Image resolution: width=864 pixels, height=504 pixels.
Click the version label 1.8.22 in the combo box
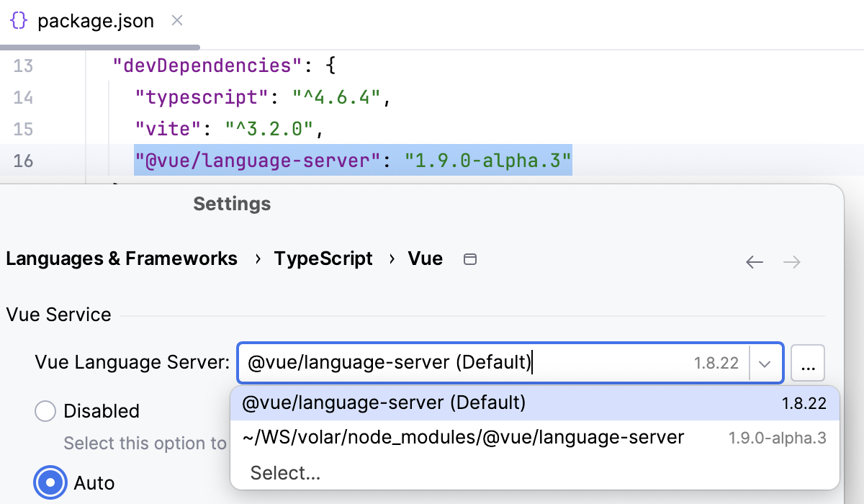coord(716,363)
